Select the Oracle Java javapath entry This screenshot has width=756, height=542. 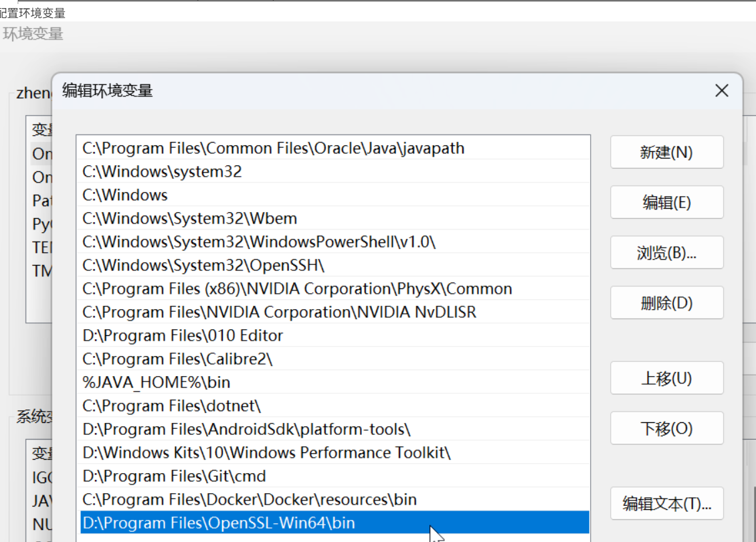coord(273,148)
